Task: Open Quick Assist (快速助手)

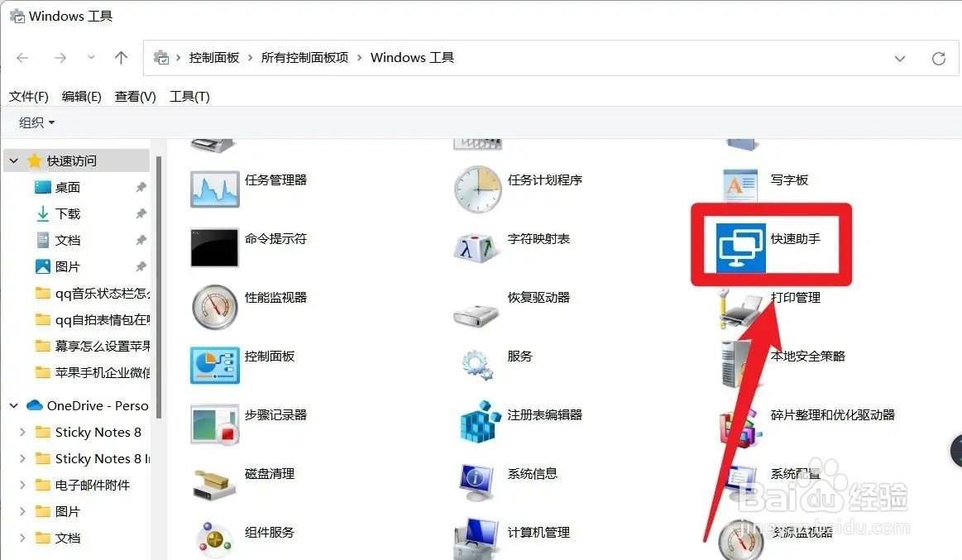Action: [769, 244]
